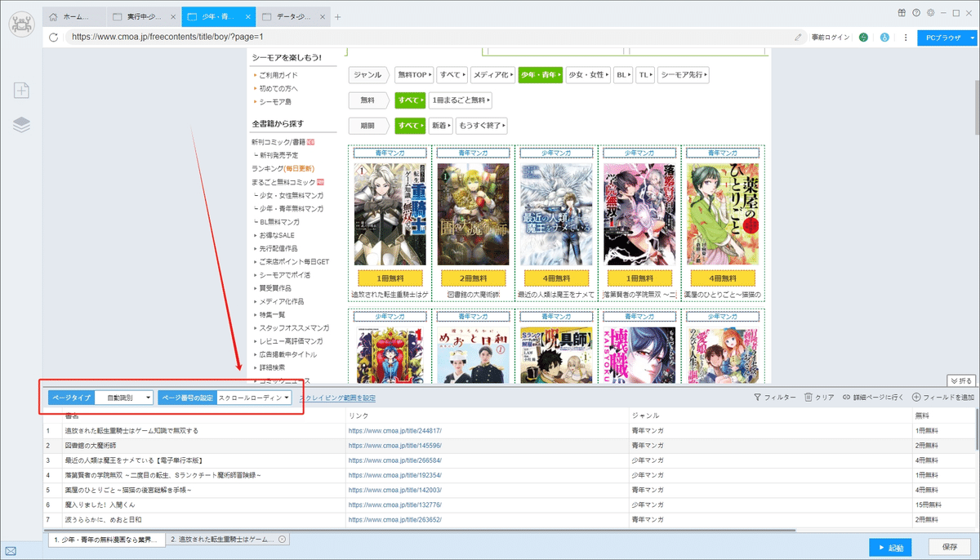Select bottom tab 2. 追放された転生重騎士はゲーム

coord(229,540)
